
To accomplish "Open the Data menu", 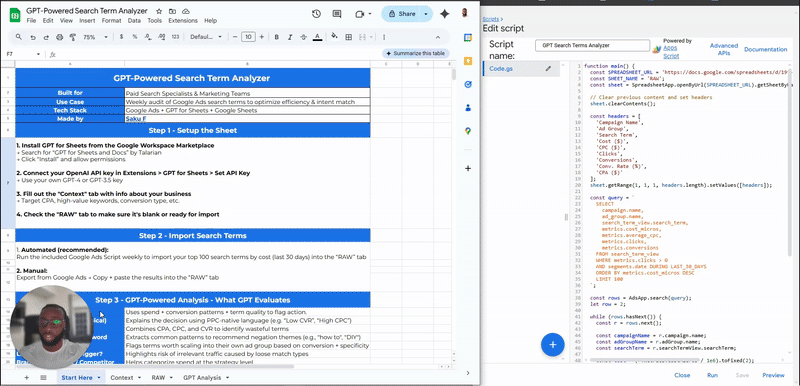I will click(x=134, y=21).
